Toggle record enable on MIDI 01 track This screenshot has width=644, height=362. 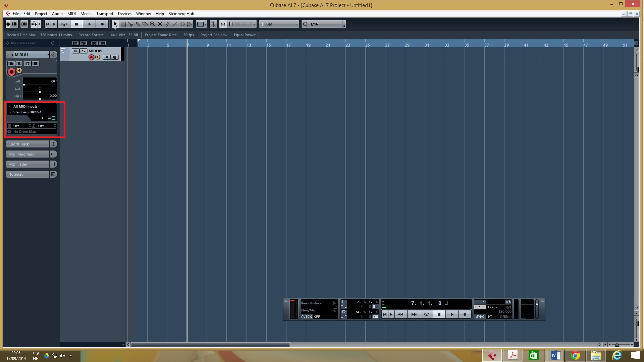91,57
